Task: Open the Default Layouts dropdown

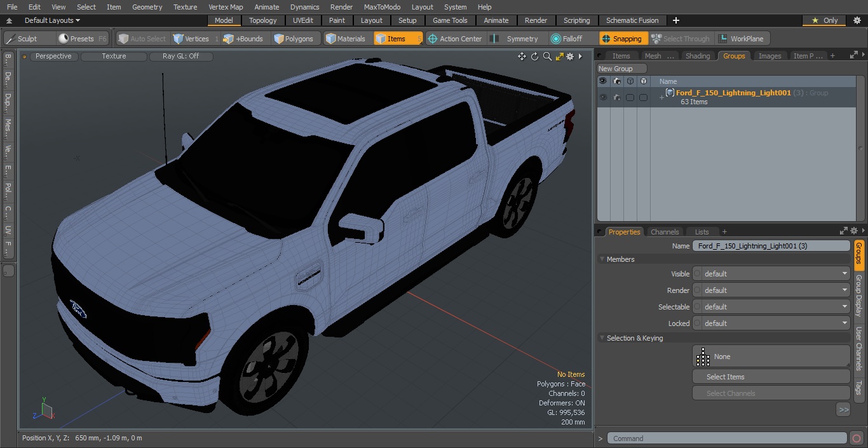Action: (52, 20)
